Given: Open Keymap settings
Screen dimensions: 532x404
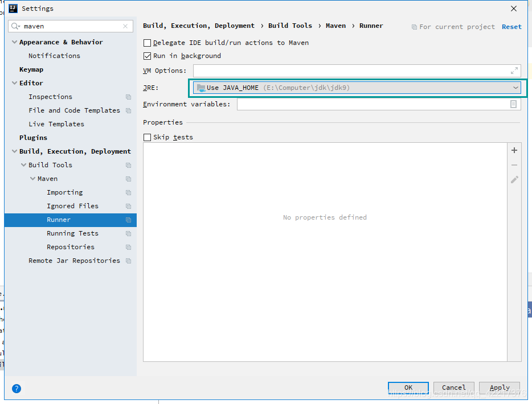Looking at the screenshot, I should 31,69.
